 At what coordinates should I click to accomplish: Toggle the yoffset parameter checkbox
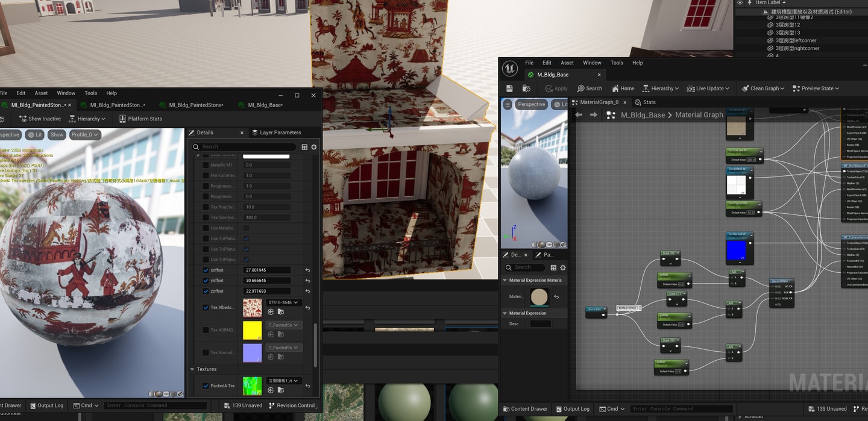206,281
